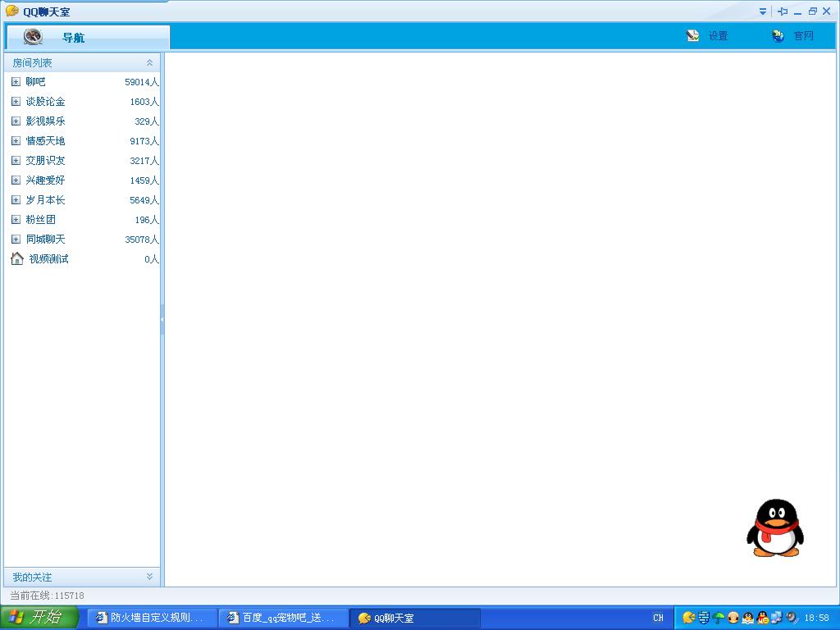
Task: Click the 我的关注 panel header text
Action: click(32, 577)
